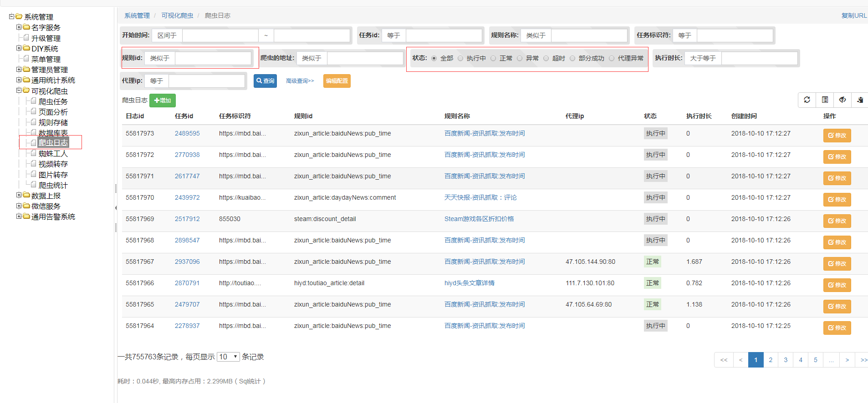Collapse the 系统管理 tree root
Viewport: 868px width, 403px height.
(12, 16)
